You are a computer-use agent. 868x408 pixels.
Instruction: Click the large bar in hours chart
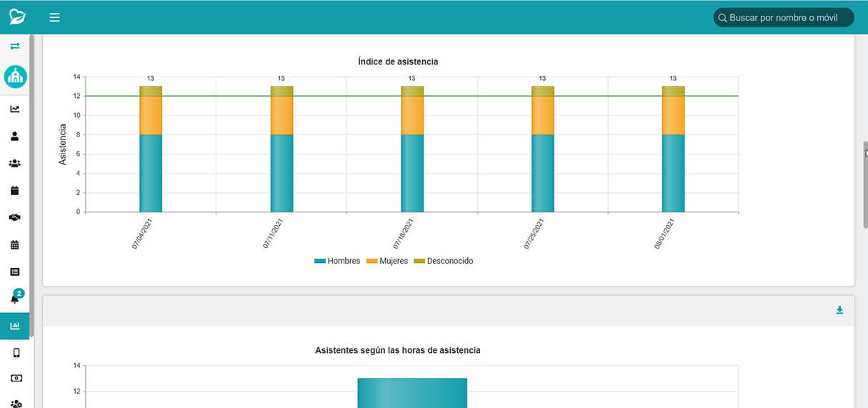click(412, 393)
